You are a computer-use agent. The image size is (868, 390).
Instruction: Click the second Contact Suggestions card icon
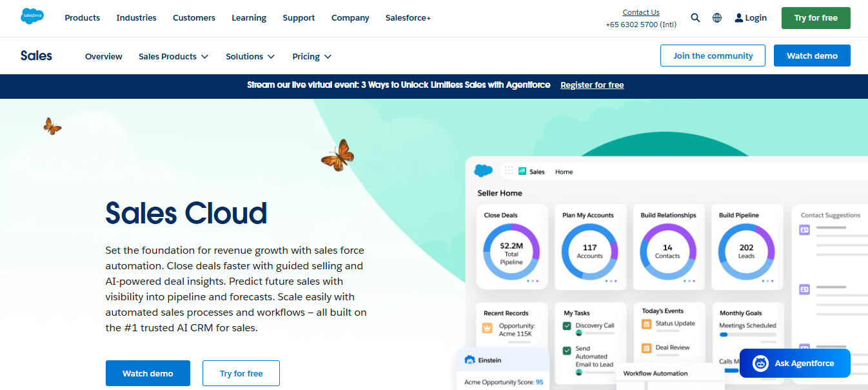point(804,289)
